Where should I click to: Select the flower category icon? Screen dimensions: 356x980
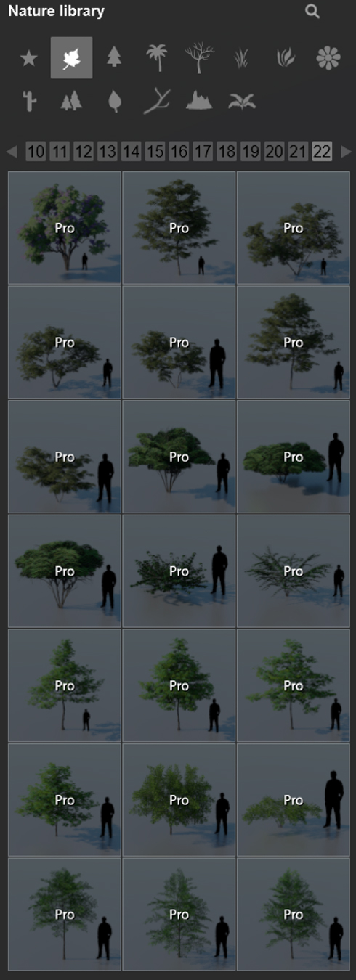tap(328, 57)
